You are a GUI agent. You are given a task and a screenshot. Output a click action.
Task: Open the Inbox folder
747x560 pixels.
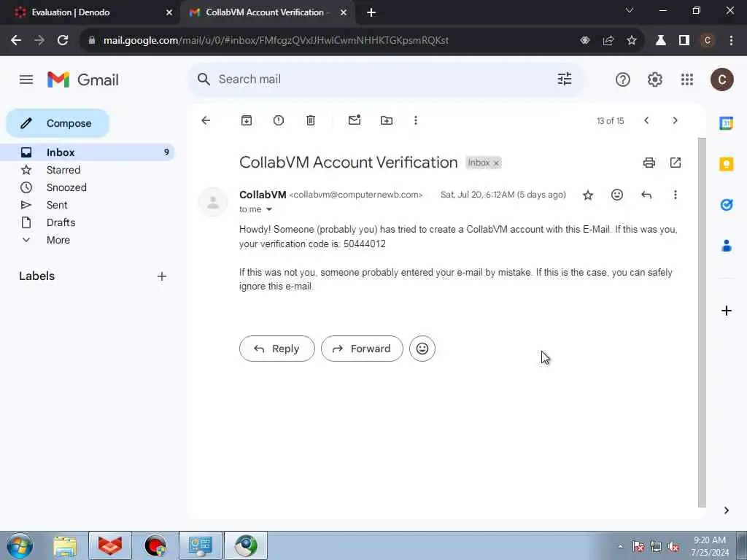pos(88,152)
